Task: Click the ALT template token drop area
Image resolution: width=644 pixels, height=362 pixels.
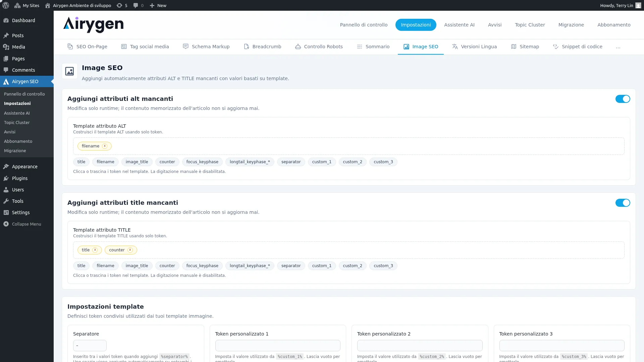Action: [x=349, y=146]
